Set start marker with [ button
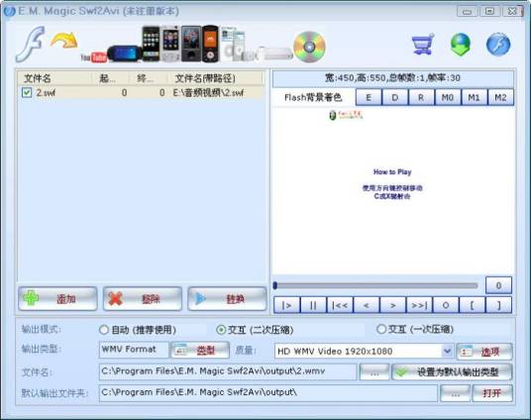531x420 pixels. tap(473, 305)
